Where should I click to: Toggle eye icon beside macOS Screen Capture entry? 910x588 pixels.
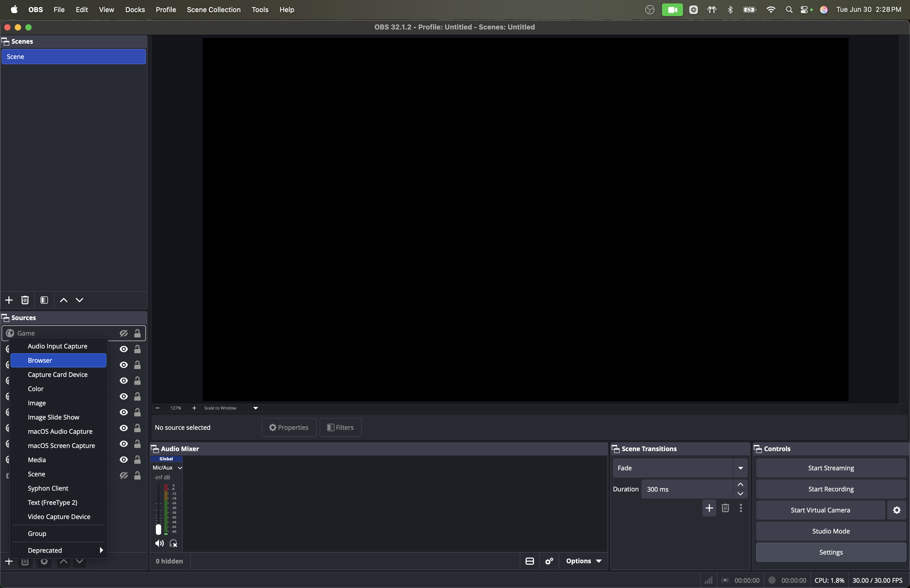coord(124,444)
